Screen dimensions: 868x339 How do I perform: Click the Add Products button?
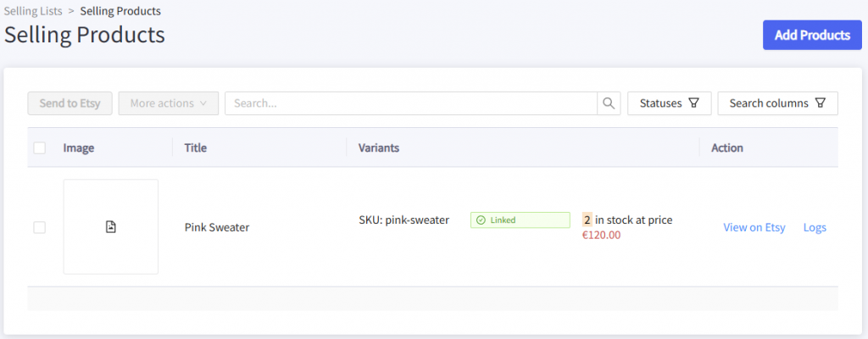pyautogui.click(x=812, y=36)
